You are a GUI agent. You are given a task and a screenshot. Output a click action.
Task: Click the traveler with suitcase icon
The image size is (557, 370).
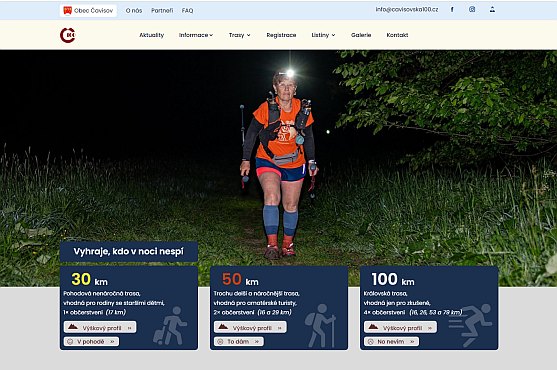pyautogui.click(x=170, y=326)
